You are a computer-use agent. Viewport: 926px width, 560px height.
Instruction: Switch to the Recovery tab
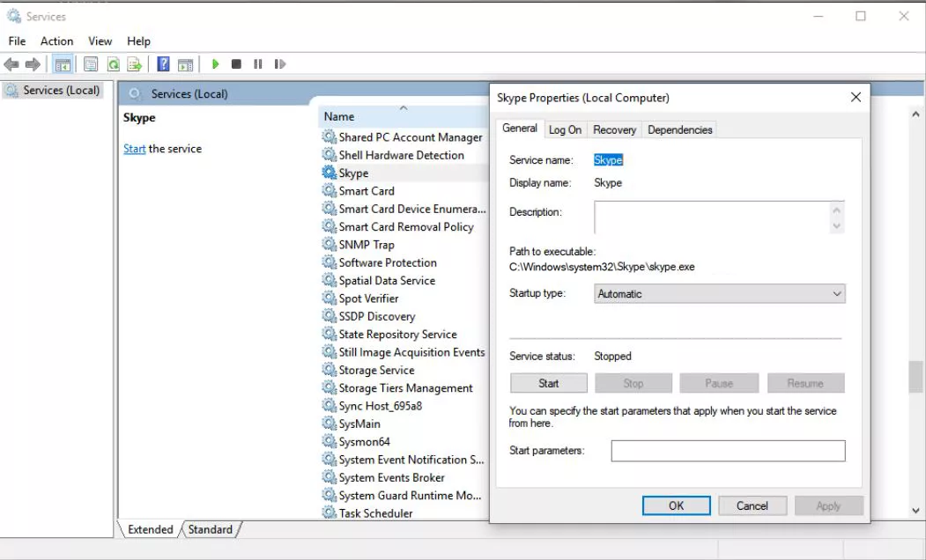click(x=614, y=129)
